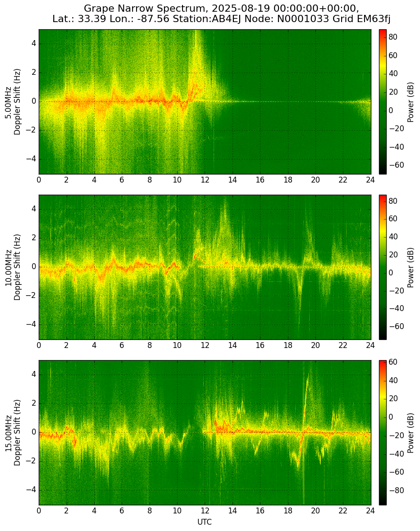Image resolution: width=420 pixels, height=531 pixels.
Task: Click the 18 UTC tick label below 15MHz plot
Action: [288, 511]
